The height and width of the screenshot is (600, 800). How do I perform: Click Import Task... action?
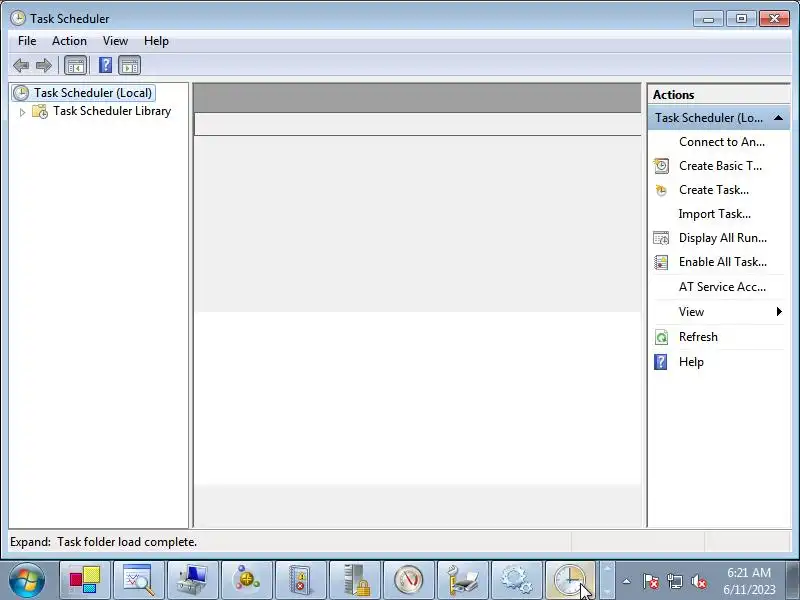click(x=714, y=214)
